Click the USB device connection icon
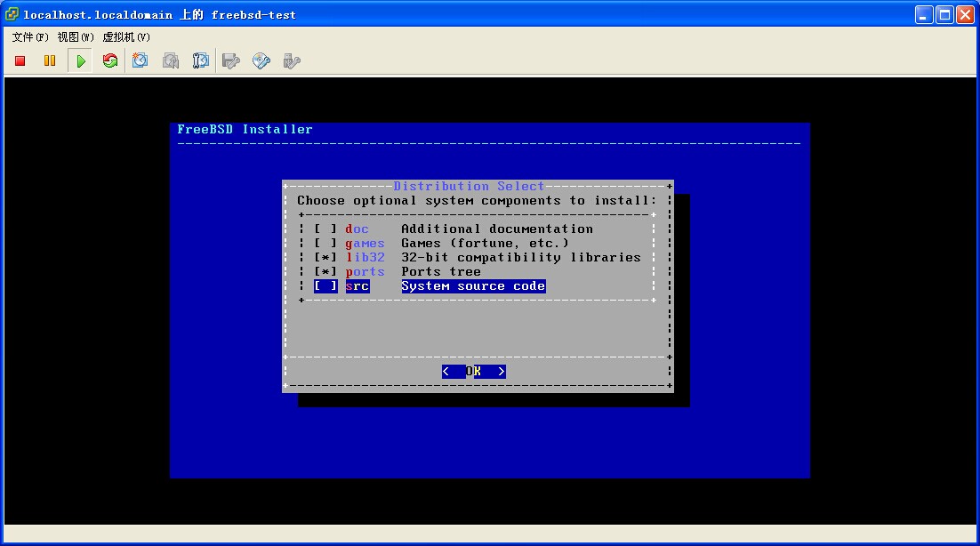Screen dimensions: 980x546 pyautogui.click(x=291, y=61)
